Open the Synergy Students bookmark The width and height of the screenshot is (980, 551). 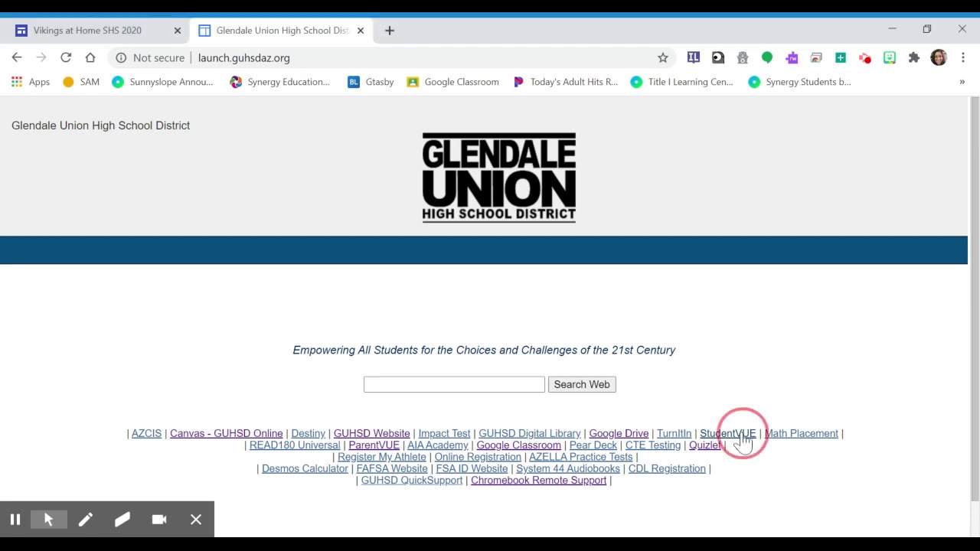[799, 82]
